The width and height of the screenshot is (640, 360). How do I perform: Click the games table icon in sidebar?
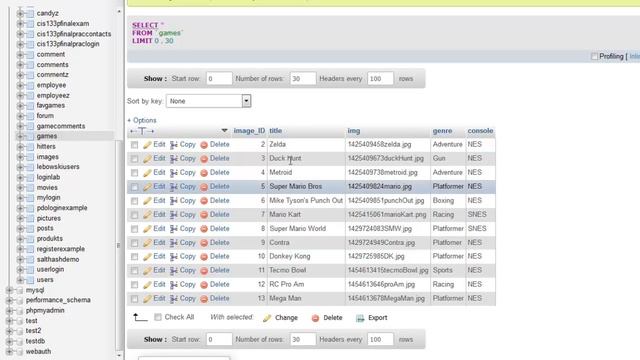tap(30, 136)
